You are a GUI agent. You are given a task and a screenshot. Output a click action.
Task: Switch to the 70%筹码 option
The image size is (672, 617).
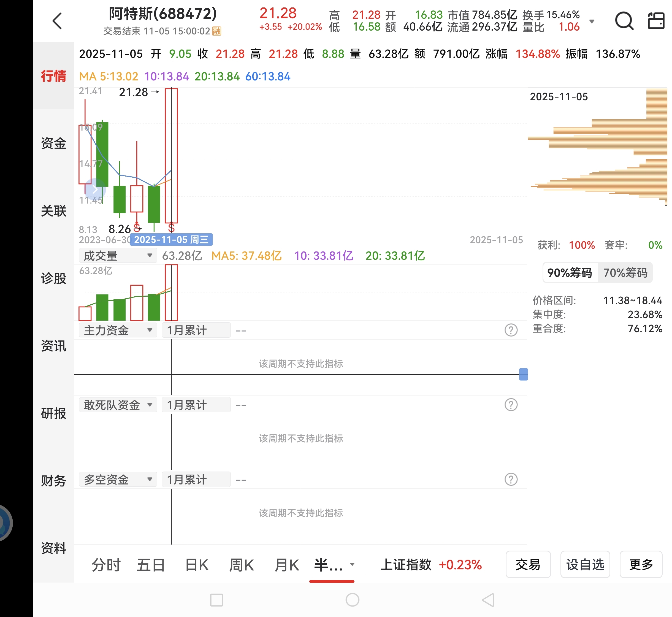click(625, 273)
